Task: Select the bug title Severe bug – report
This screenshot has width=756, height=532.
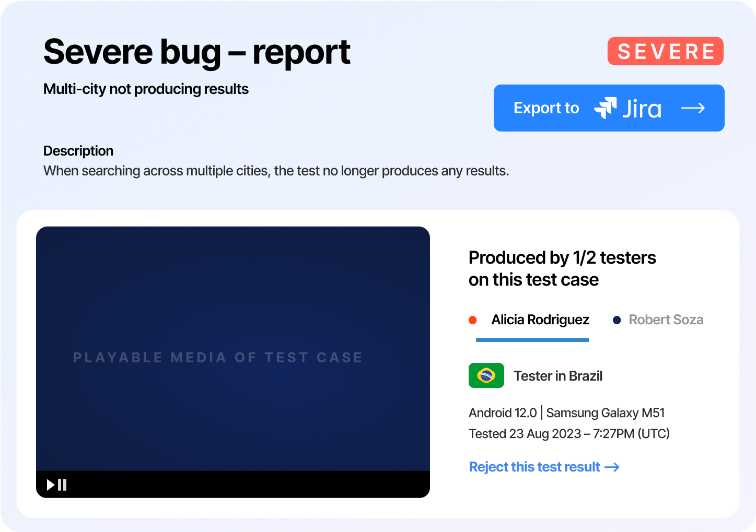Action: (196, 51)
